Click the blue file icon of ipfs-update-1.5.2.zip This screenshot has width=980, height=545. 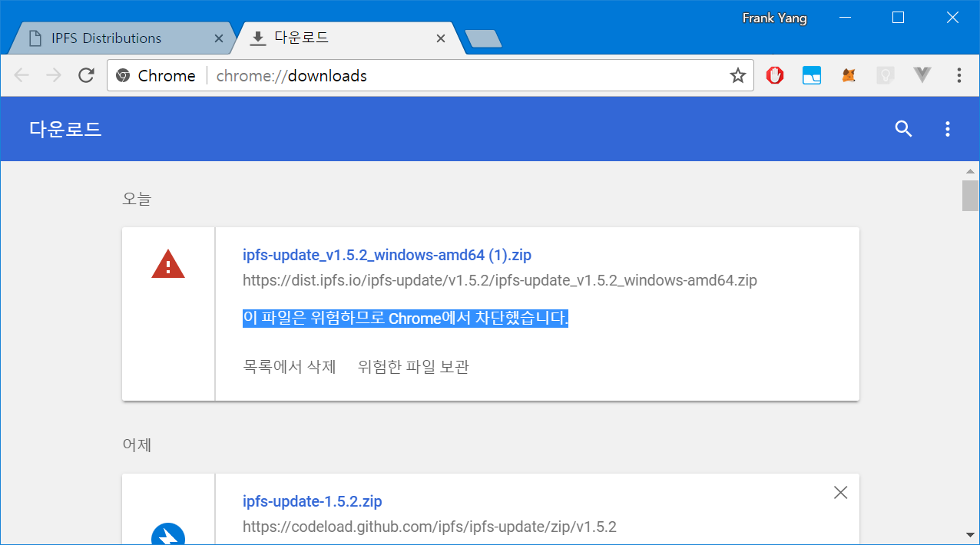[168, 533]
